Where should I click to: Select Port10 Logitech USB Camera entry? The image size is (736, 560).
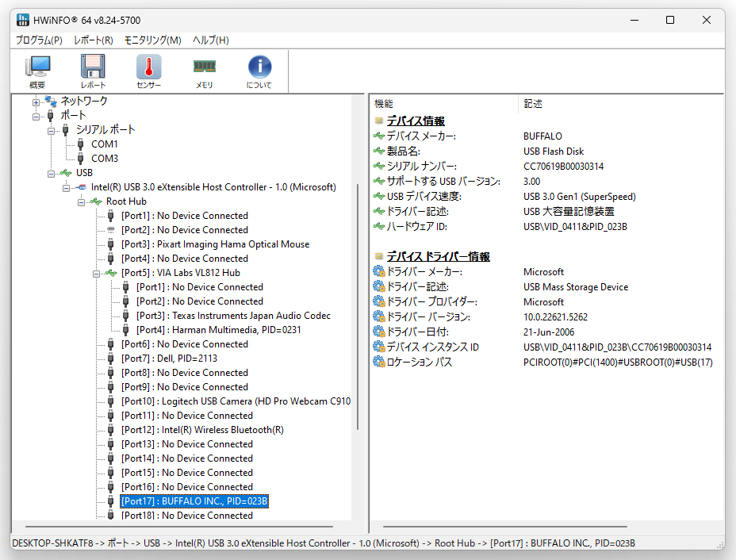(x=236, y=401)
